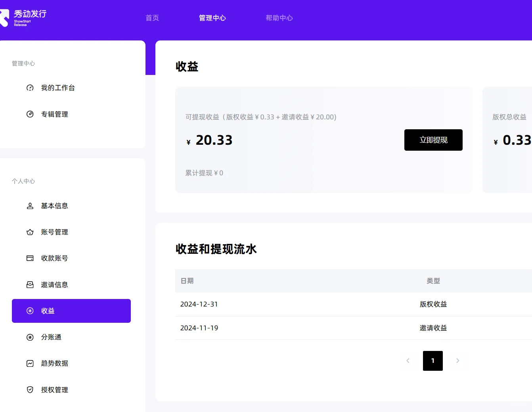Click the 趋势数据 trend chart icon

30,363
